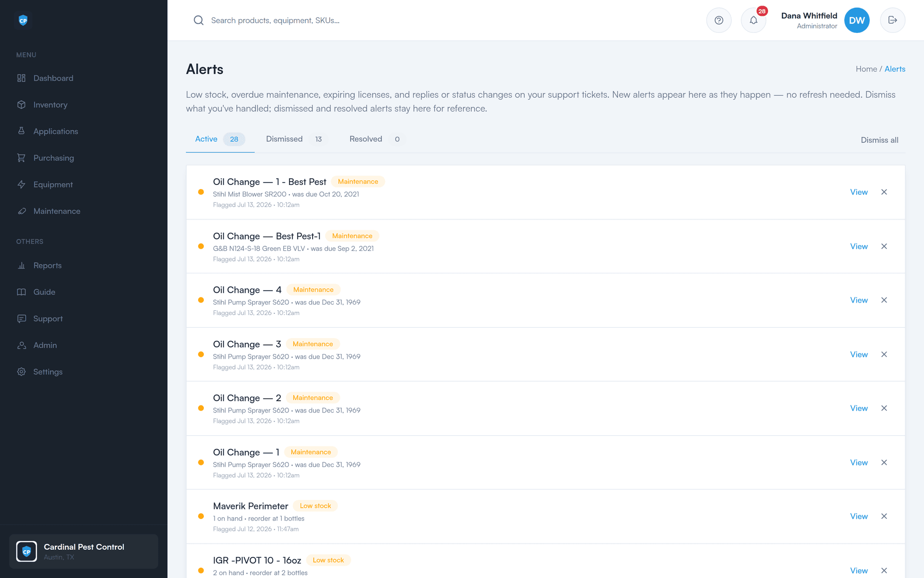The image size is (924, 578).
Task: View the Oil Change — Best Pest-1 alert
Action: tap(859, 247)
